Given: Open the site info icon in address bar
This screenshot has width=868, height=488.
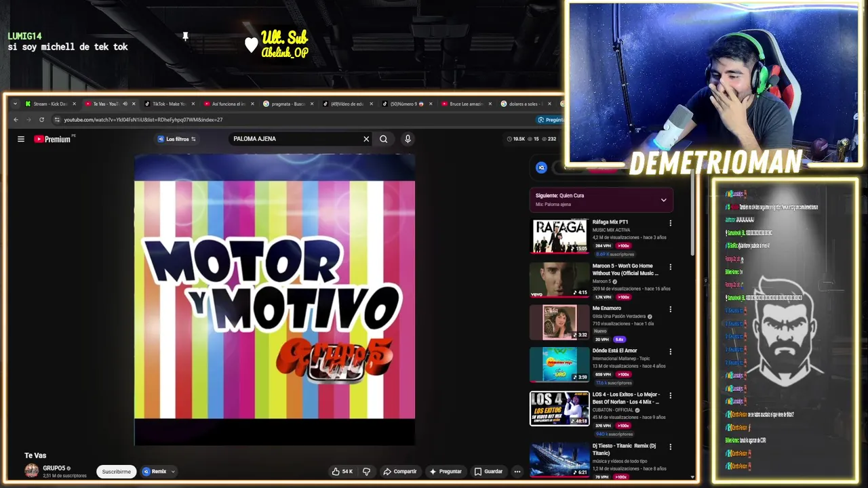Looking at the screenshot, I should (x=58, y=120).
